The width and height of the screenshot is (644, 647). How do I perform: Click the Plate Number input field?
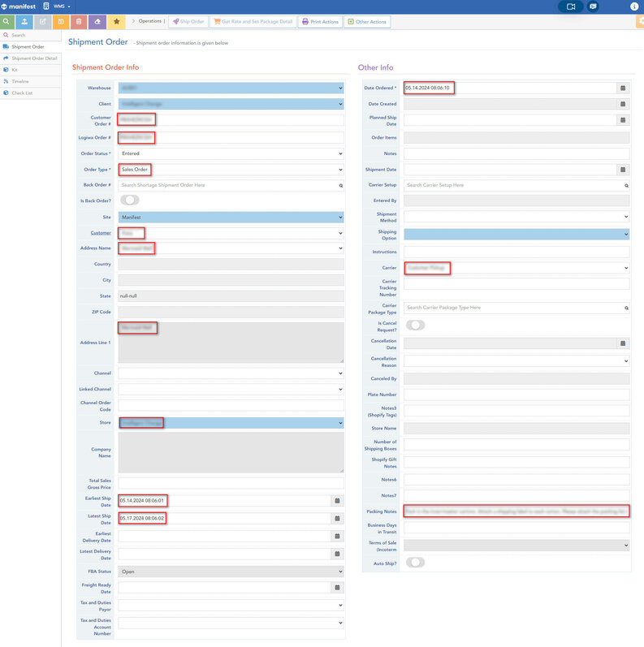516,395
